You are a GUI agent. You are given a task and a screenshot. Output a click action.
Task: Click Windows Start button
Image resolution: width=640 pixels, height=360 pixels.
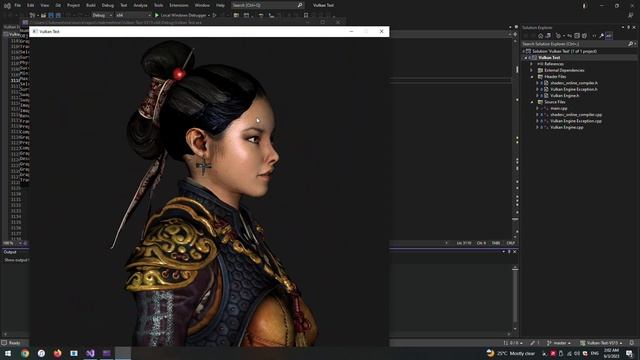pyautogui.click(x=8, y=353)
